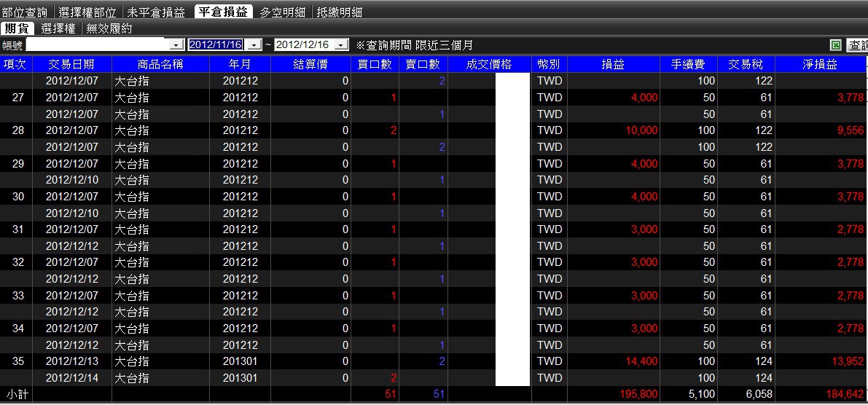Image resolution: width=868 pixels, height=405 pixels.
Task: Open the 未平倉損益 tab
Action: [x=156, y=12]
